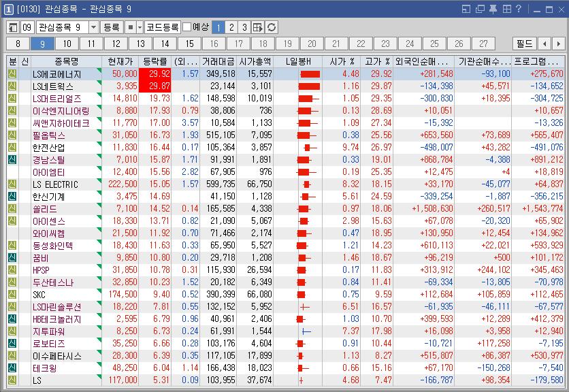Select the stock name 씨앤지하이테크

click(61, 123)
